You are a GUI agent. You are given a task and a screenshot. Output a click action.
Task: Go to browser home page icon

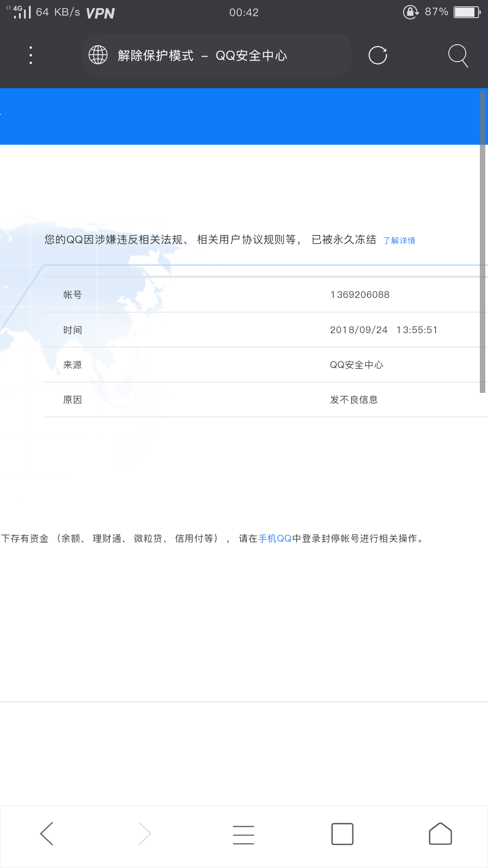[440, 834]
